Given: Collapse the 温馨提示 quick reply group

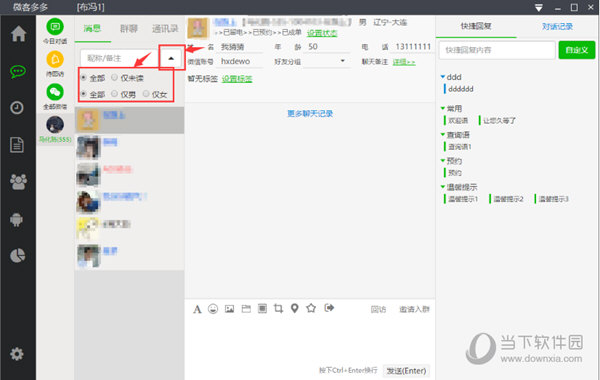Looking at the screenshot, I should 443,187.
